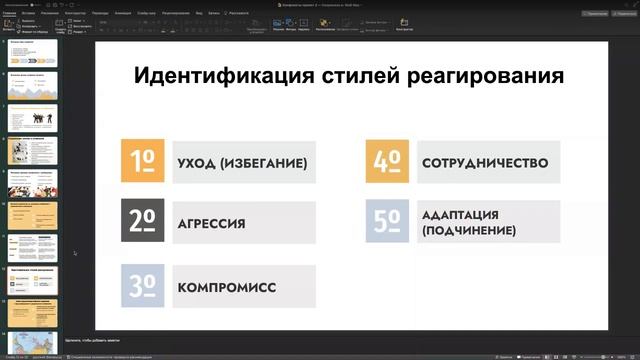Click the Вставить (Paste) icon in the ribbon
640x360 pixels.
(8, 24)
